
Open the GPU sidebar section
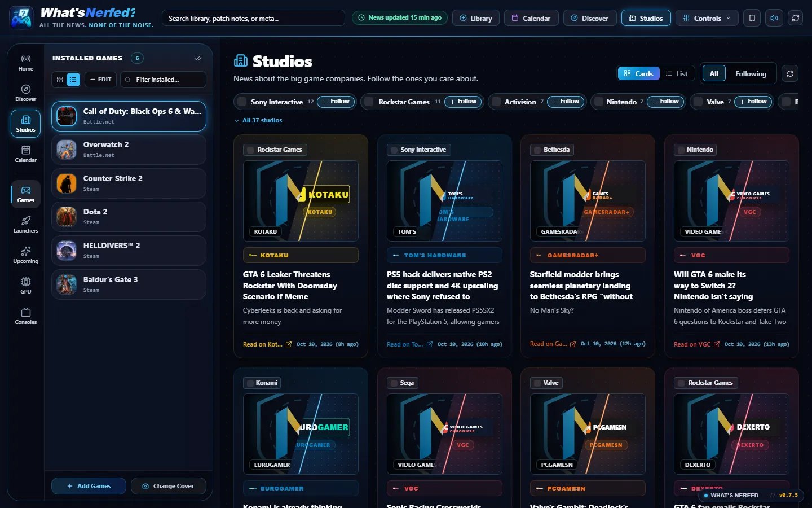25,286
